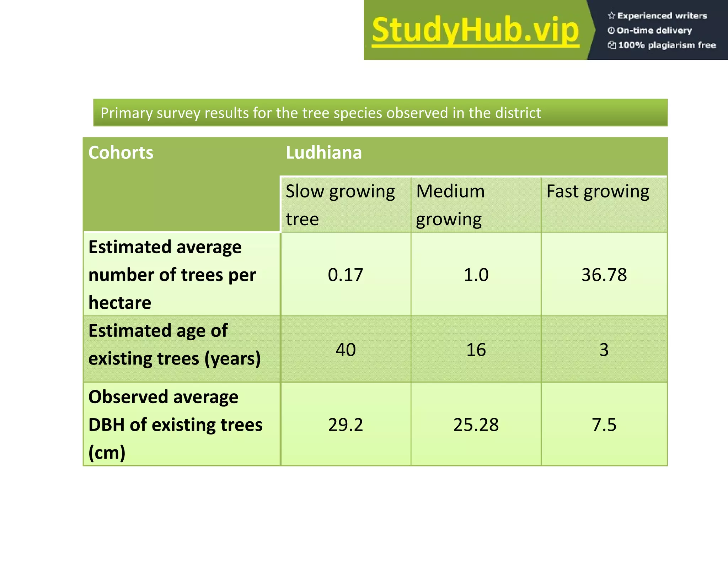The height and width of the screenshot is (562, 728).
Task: Click the 16 years value cell
Action: pos(476,349)
